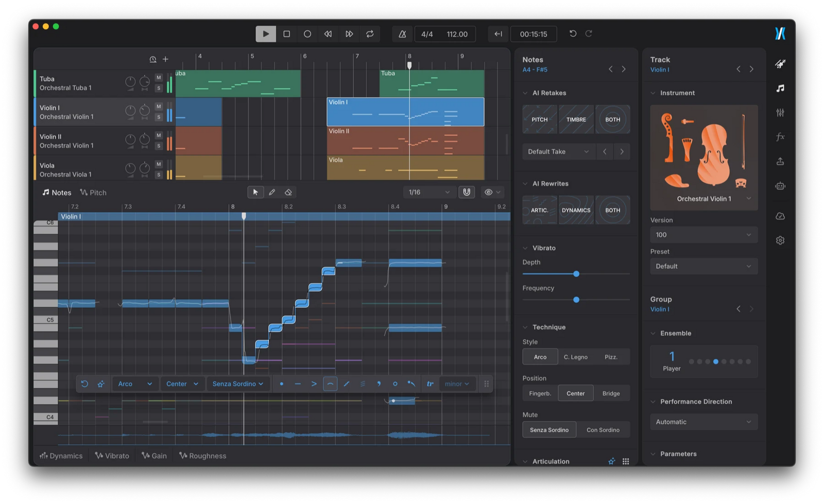Viewport: 824px width, 504px height.
Task: Adjust the Vibrato Depth slider
Action: pos(576,274)
